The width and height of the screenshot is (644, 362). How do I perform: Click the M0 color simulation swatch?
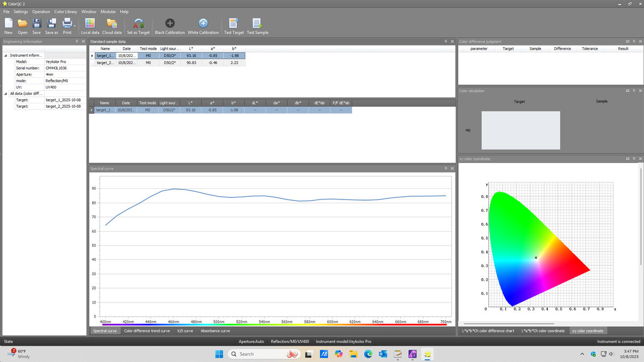(520, 130)
